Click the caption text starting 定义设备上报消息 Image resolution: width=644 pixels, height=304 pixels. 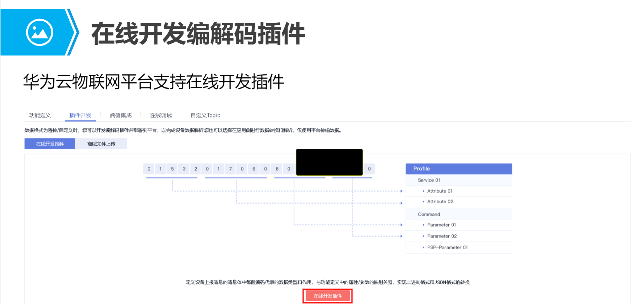328,282
